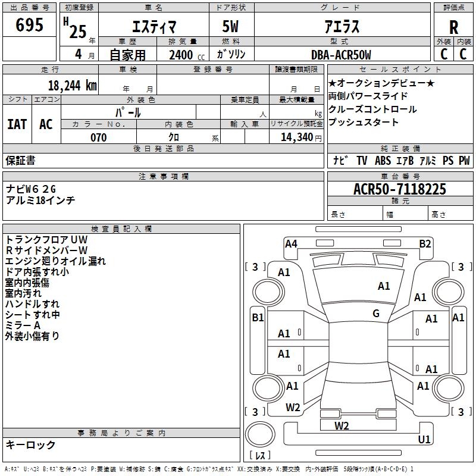Select the キーロック office notice
Viewport: 476px width, 476px height.
[30, 444]
